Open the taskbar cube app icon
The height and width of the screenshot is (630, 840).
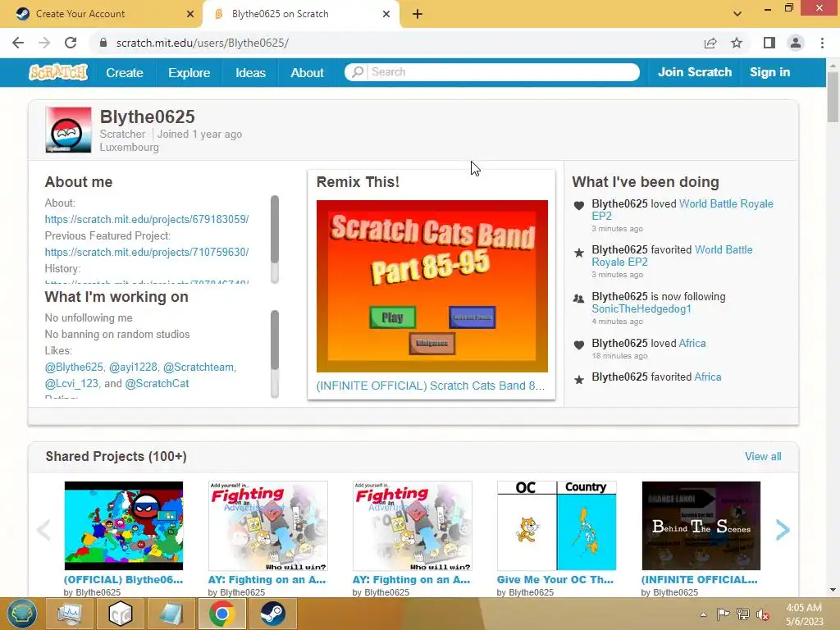[x=121, y=614]
